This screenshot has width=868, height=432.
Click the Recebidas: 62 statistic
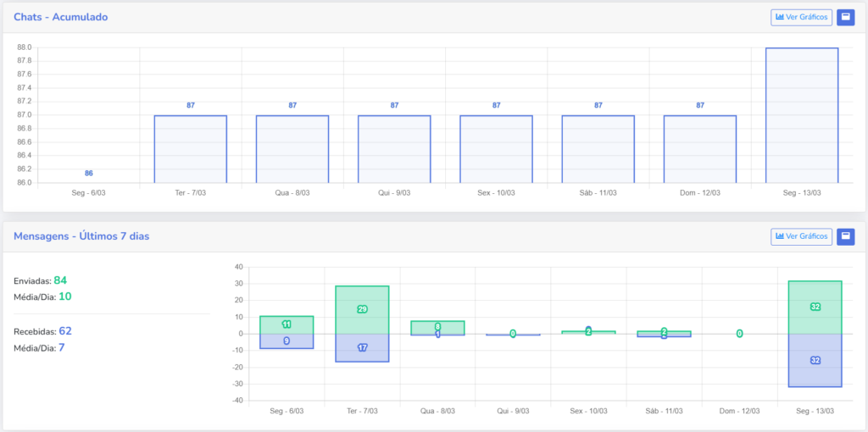[x=42, y=331]
